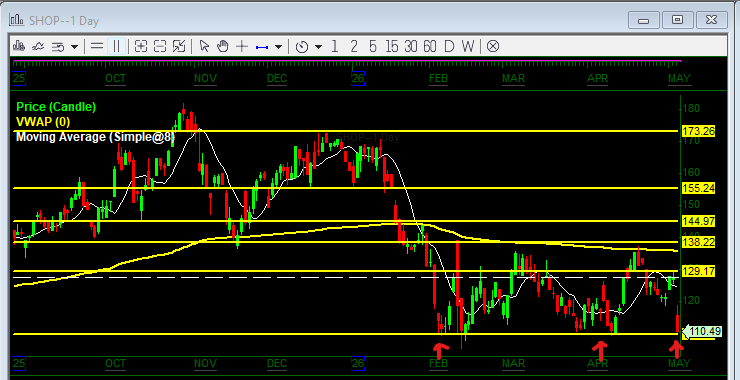Click the top DEC date axis label

pos(277,78)
